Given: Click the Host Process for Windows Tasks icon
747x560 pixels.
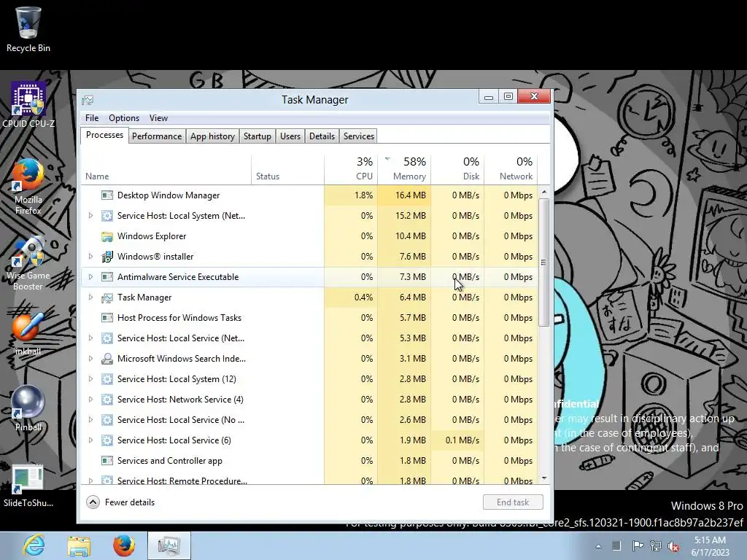Looking at the screenshot, I should click(x=107, y=318).
